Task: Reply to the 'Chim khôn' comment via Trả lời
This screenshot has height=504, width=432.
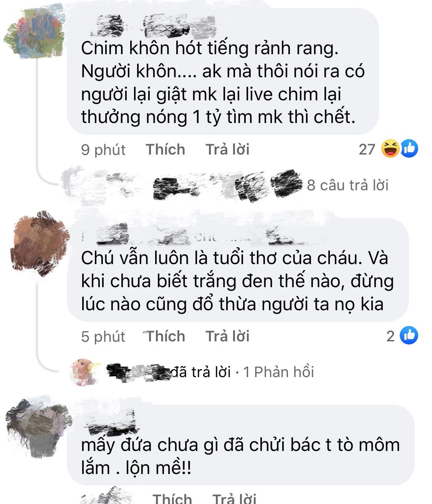Action: pyautogui.click(x=228, y=149)
